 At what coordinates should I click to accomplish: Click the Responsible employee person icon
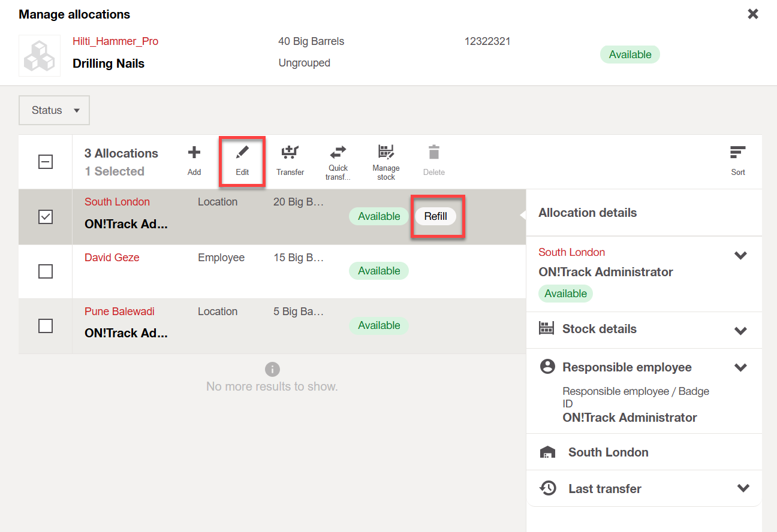click(x=547, y=367)
